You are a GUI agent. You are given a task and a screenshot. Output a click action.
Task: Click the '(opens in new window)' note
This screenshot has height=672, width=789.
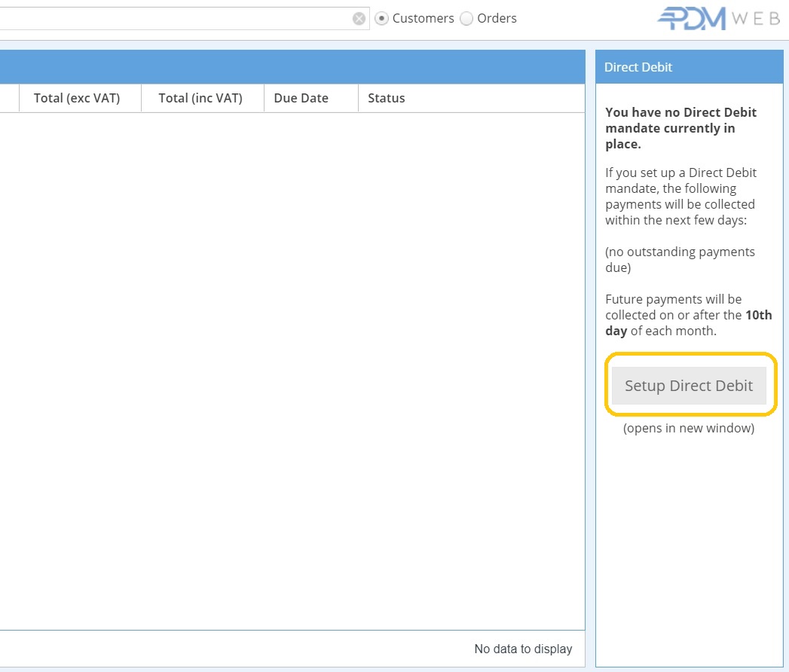[689, 428]
